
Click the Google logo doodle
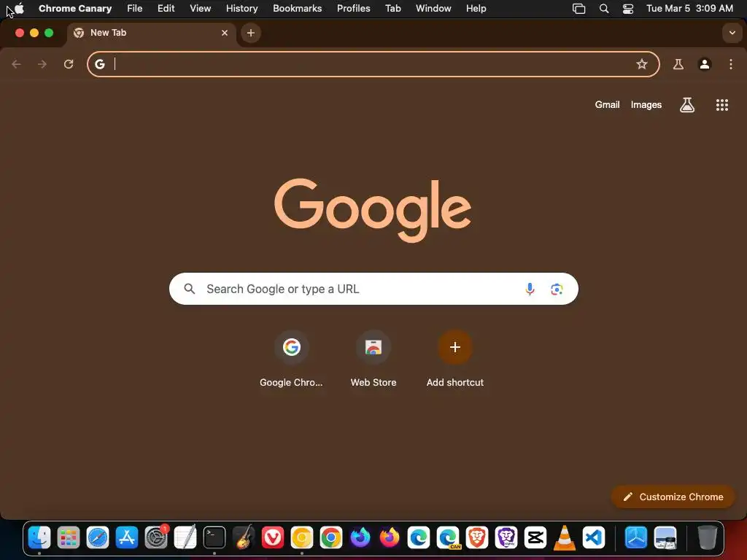373,210
